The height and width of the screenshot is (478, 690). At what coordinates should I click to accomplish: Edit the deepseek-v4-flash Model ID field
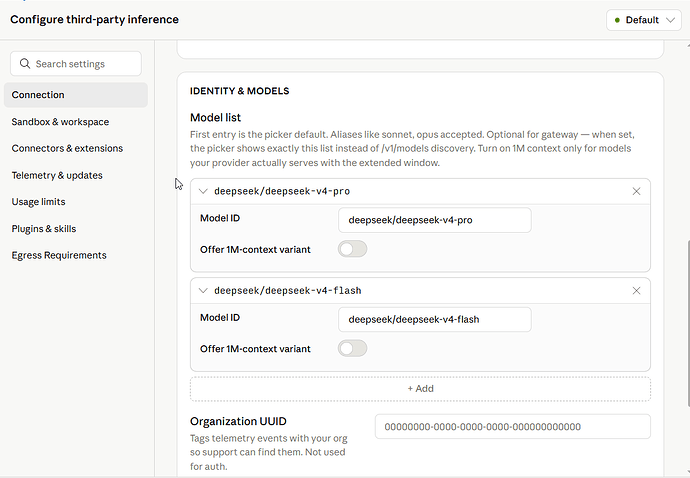(x=435, y=320)
